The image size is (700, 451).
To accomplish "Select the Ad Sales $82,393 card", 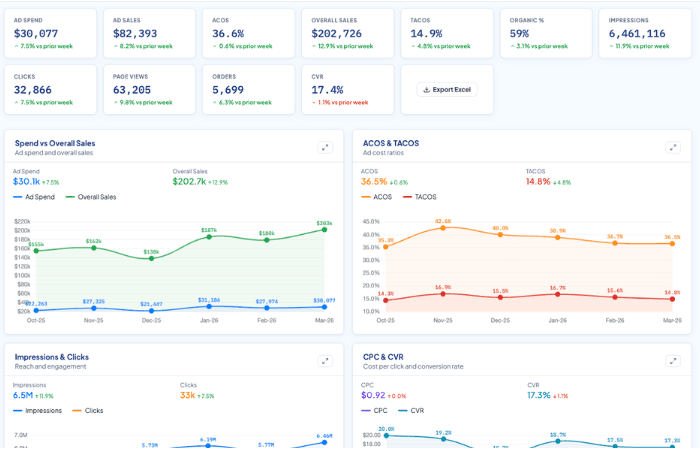I will [x=150, y=33].
